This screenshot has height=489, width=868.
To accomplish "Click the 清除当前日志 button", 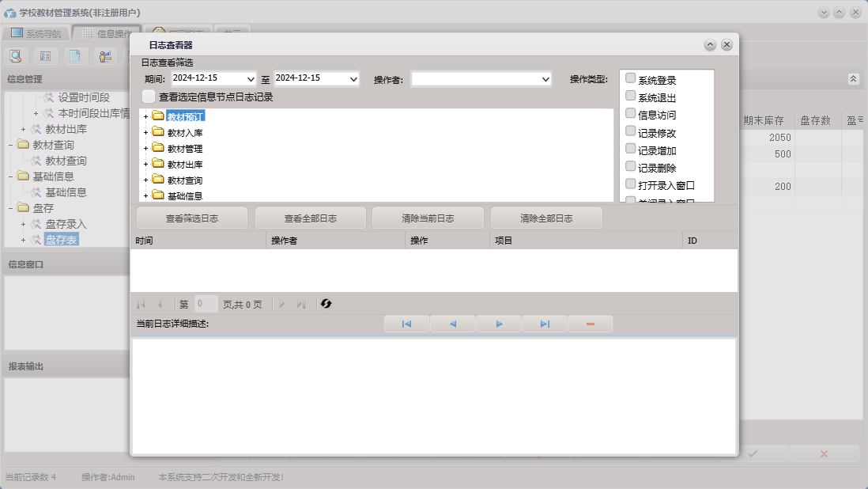I will pyautogui.click(x=428, y=218).
